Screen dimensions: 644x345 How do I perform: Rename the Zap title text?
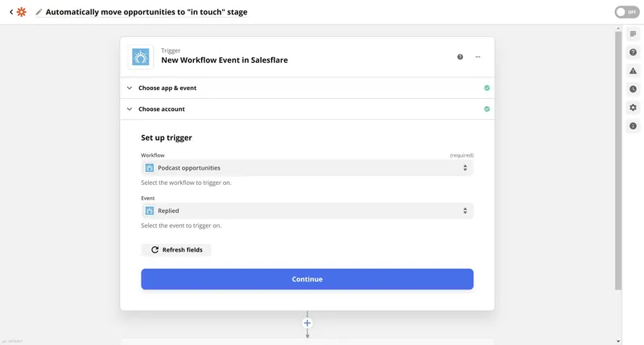147,12
